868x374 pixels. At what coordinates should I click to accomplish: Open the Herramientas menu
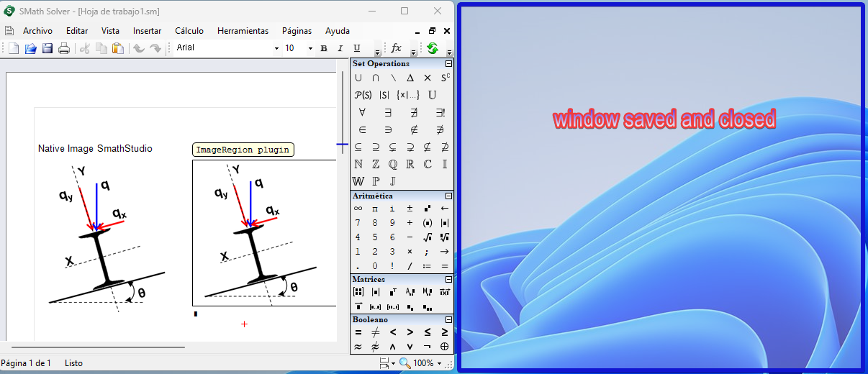243,31
